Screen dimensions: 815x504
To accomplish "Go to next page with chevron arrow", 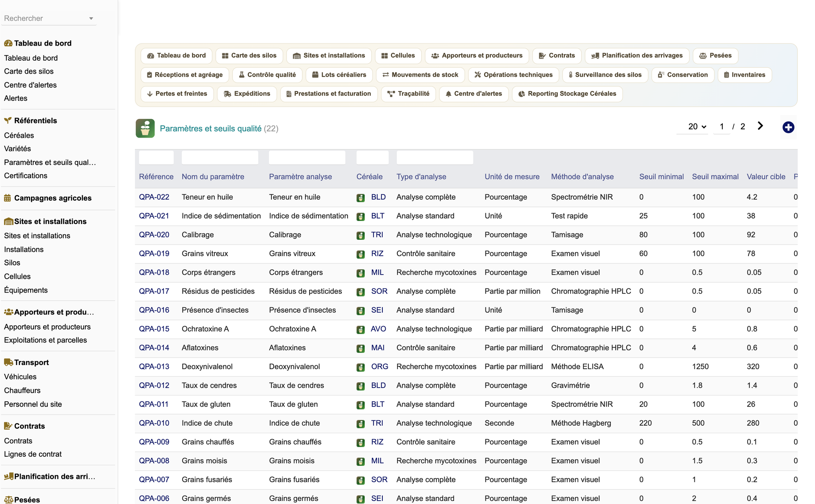I will click(760, 126).
